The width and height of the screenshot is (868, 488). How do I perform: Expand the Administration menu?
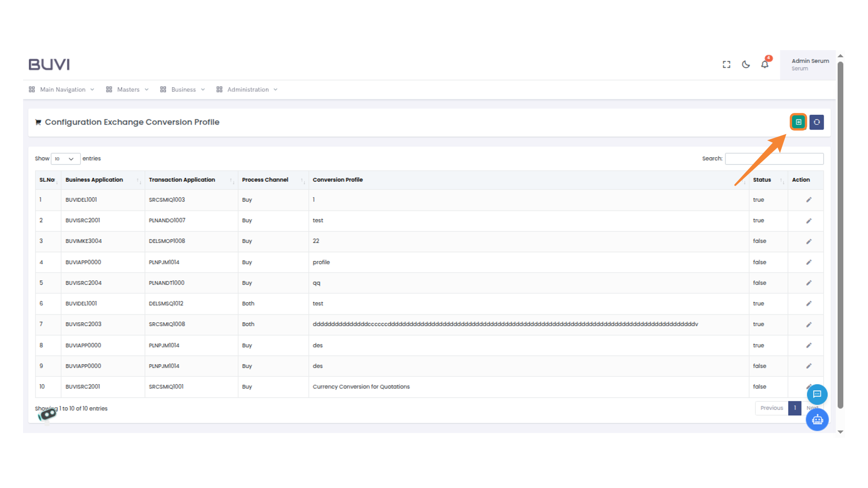(248, 89)
